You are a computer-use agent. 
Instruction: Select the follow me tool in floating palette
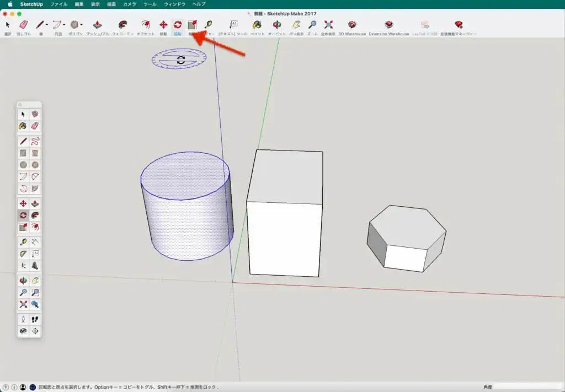pos(35,215)
